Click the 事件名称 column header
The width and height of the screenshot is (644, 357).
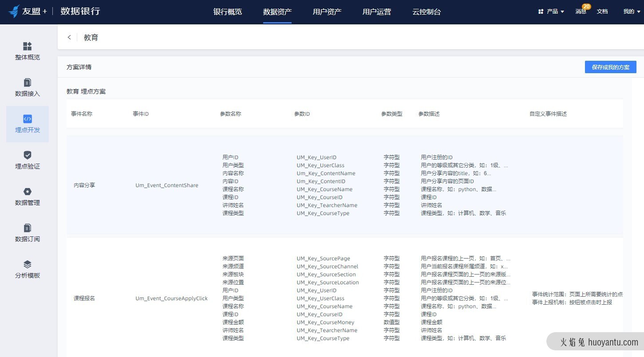(x=82, y=114)
